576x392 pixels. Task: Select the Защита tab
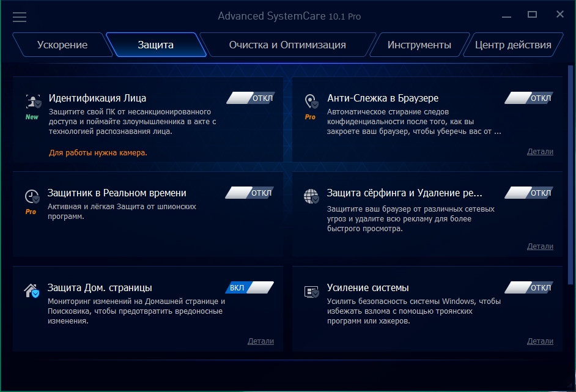click(x=156, y=45)
